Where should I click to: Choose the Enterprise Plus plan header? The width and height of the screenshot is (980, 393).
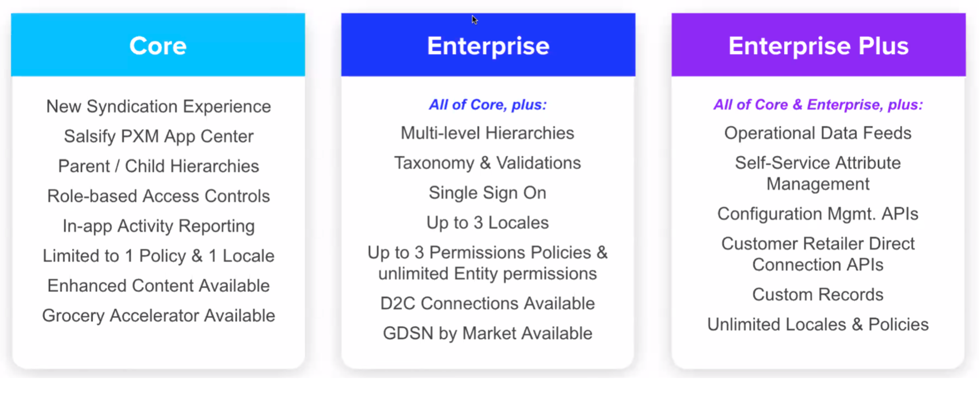tap(818, 45)
